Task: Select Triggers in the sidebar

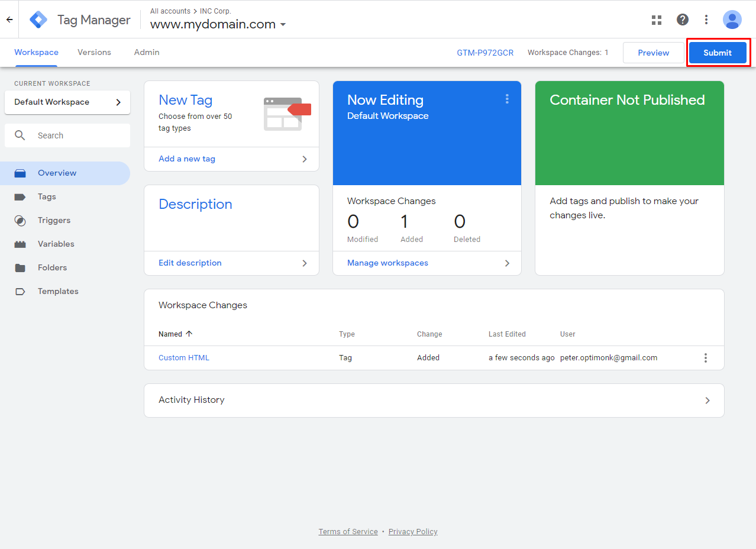Action: pos(65,221)
